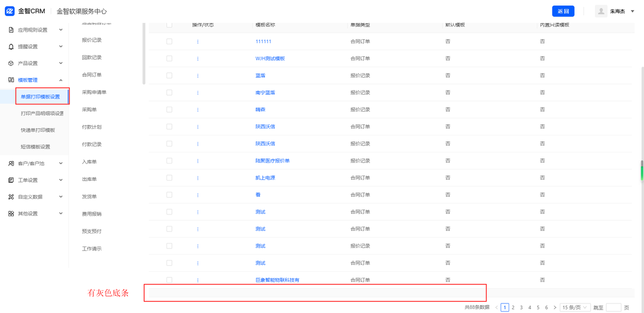
Task: Open the three-dot menu for 凯上电源
Action: [198, 178]
